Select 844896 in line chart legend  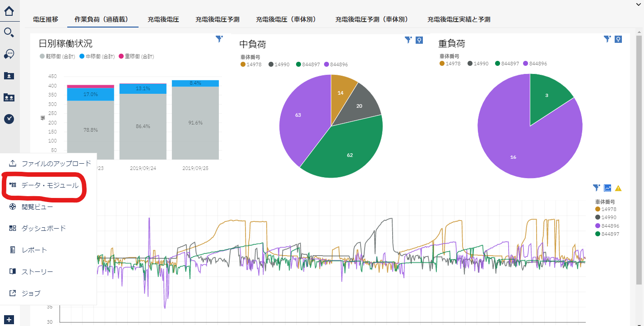(x=607, y=226)
